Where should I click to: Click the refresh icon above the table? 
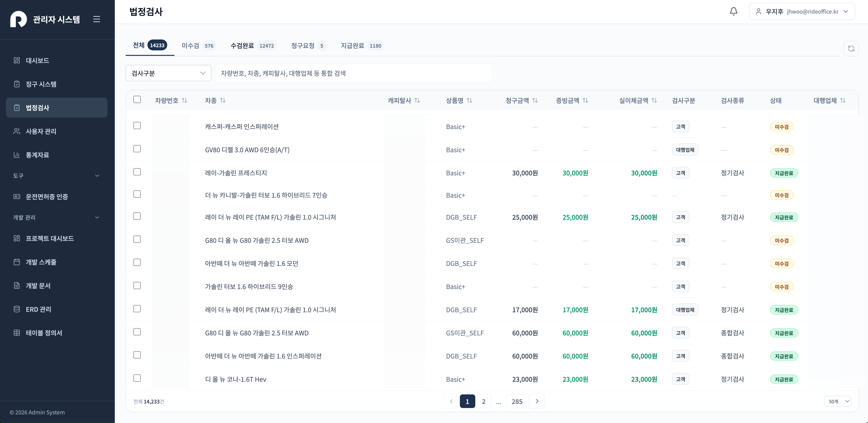pyautogui.click(x=851, y=49)
